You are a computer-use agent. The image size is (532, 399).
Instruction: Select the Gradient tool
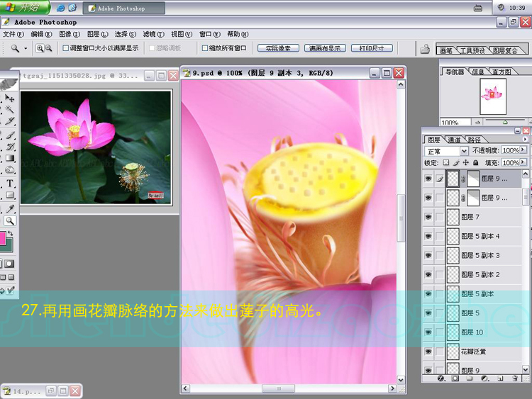[x=9, y=158]
